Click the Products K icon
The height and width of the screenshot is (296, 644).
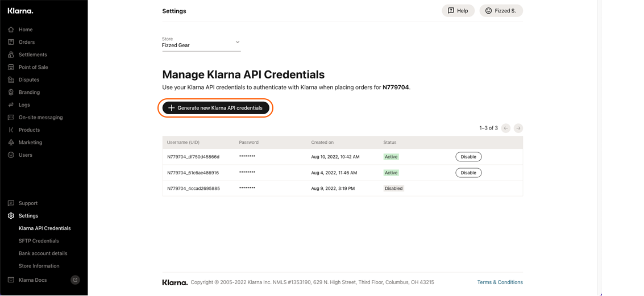tap(11, 130)
